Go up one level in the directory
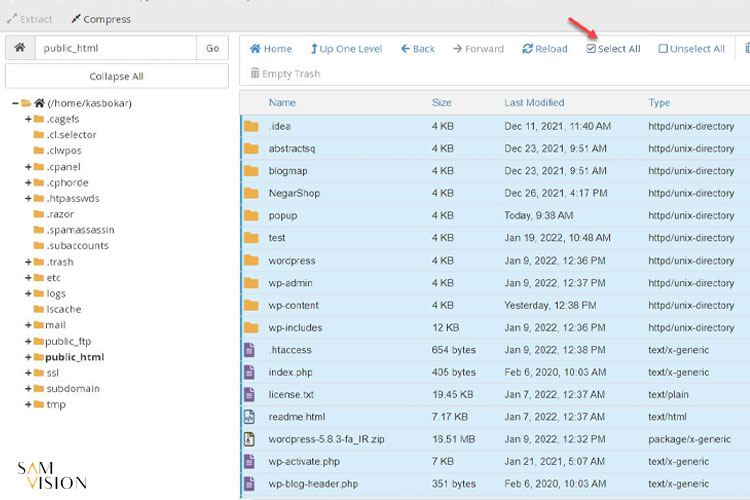The width and height of the screenshot is (750, 500). [x=346, y=48]
